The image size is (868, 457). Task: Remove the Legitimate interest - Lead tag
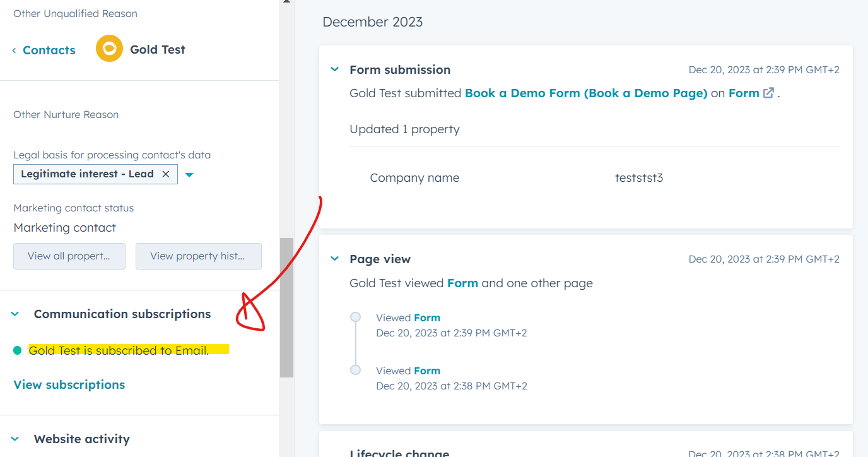click(166, 174)
